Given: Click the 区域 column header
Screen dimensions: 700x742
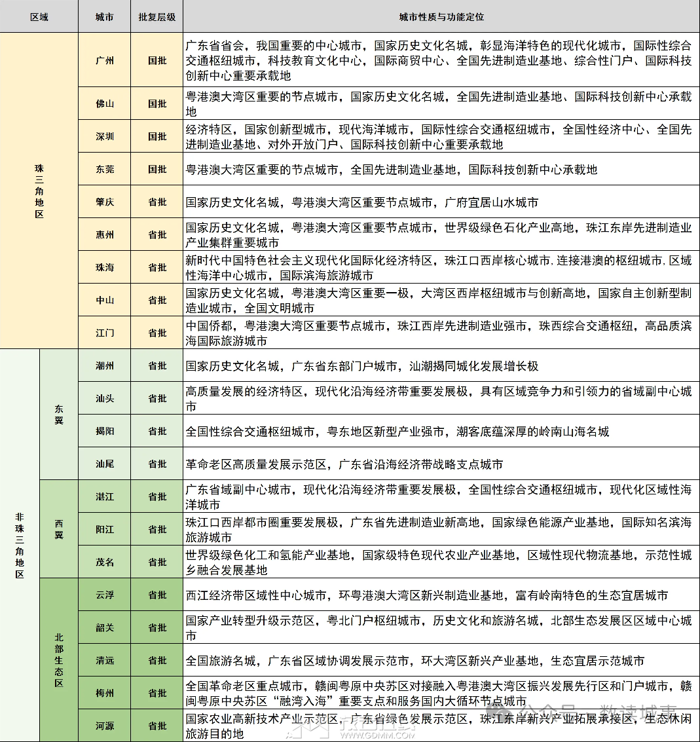Looking at the screenshot, I should coord(39,16).
